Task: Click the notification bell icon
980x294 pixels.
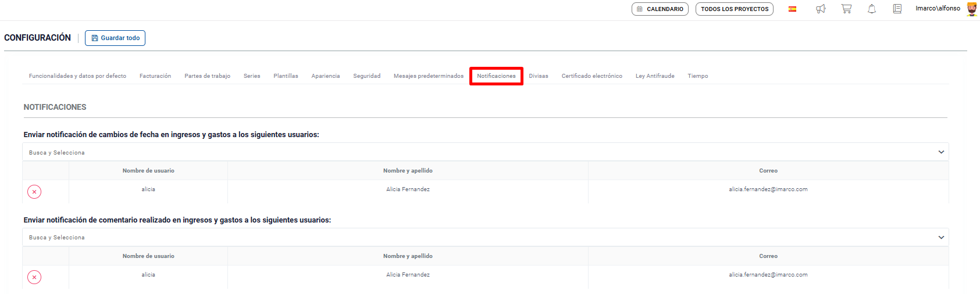Action: tap(872, 9)
